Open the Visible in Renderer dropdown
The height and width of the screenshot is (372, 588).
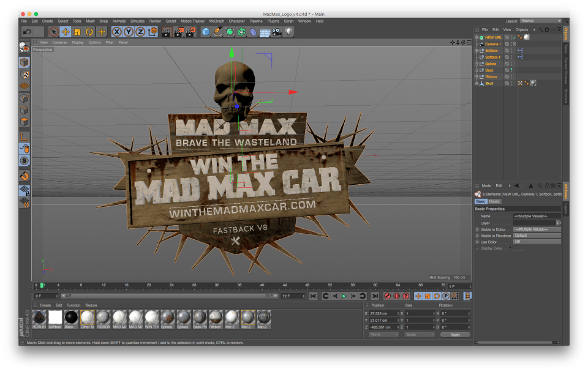point(537,236)
